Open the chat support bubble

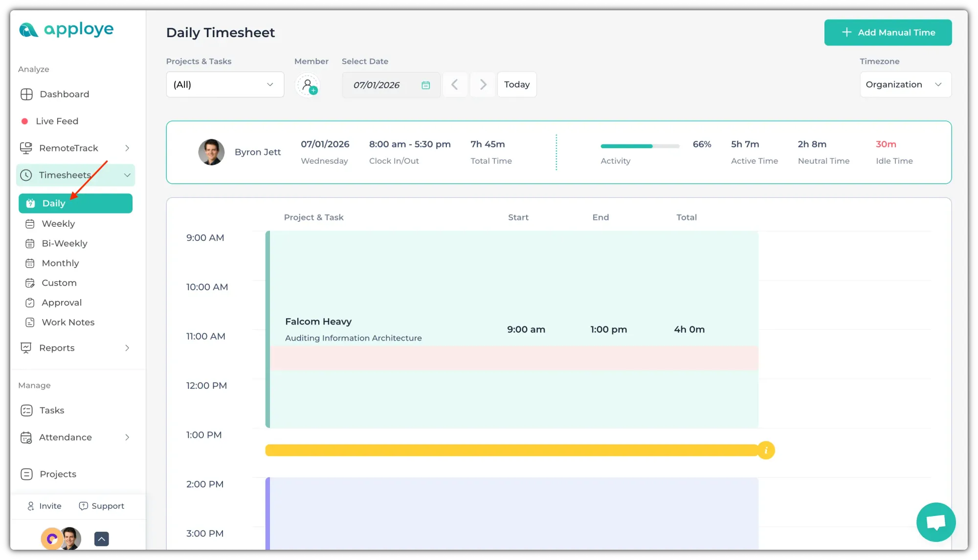pyautogui.click(x=935, y=522)
